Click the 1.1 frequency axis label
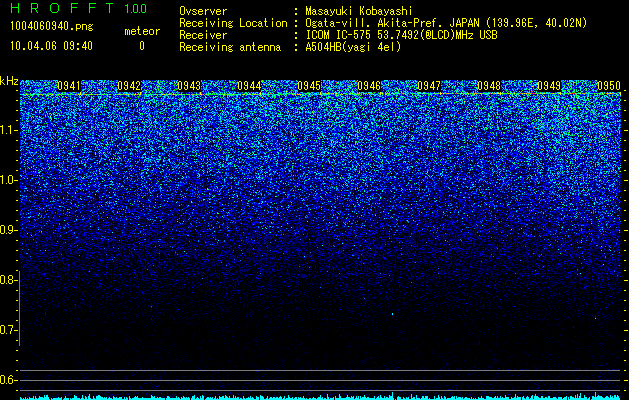629x400 pixels. pyautogui.click(x=8, y=131)
